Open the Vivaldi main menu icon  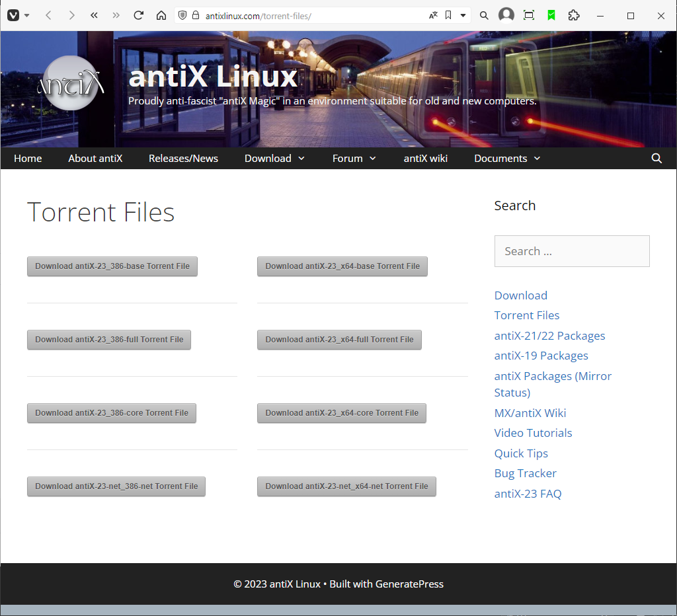tap(13, 16)
